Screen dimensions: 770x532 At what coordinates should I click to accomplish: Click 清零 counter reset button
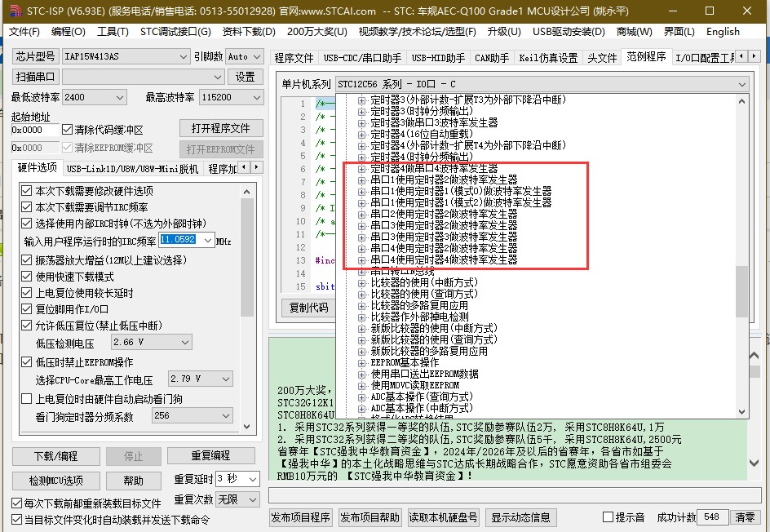pos(745,517)
